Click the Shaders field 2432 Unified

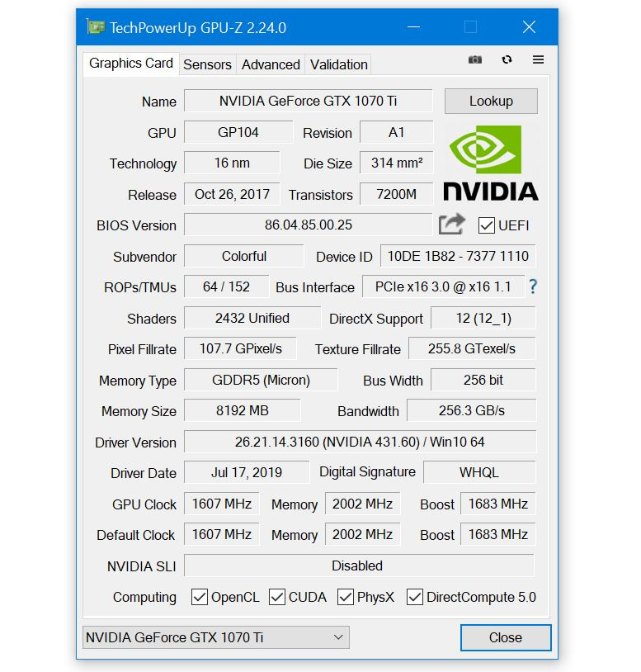click(252, 318)
